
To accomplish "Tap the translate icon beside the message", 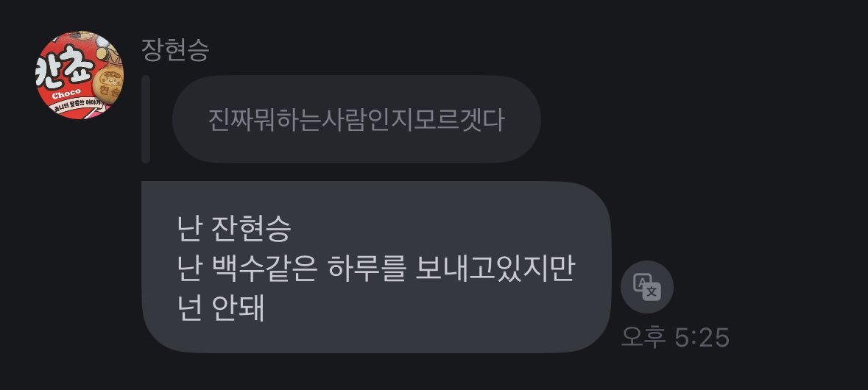I will [x=646, y=287].
